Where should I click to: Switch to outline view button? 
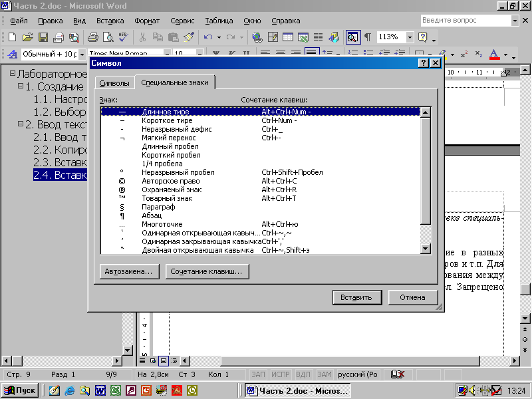[174, 360]
